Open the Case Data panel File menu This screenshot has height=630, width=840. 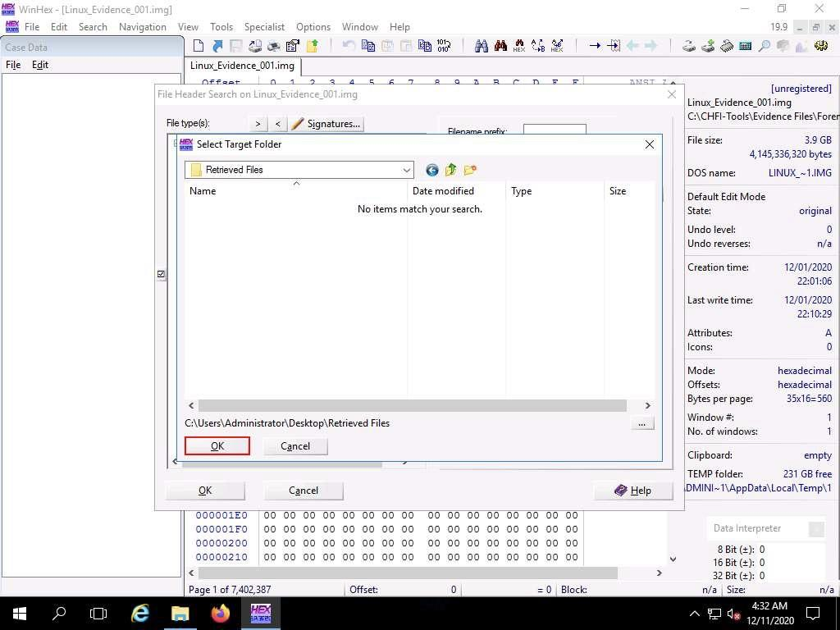(x=13, y=65)
